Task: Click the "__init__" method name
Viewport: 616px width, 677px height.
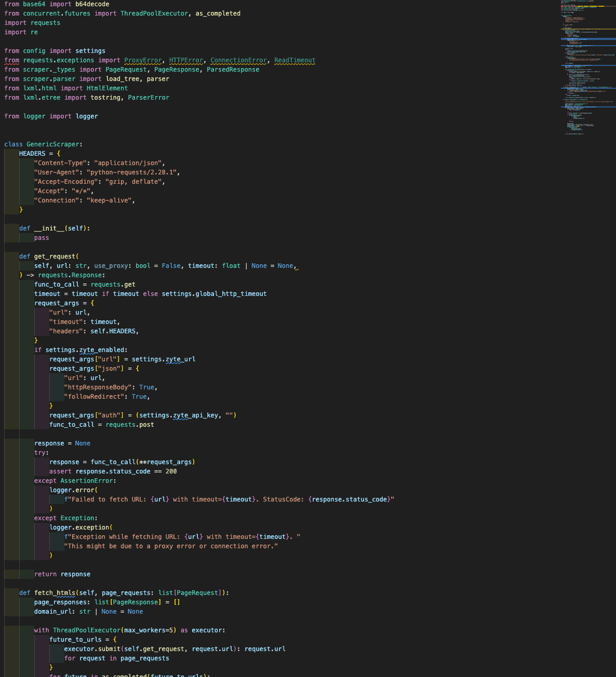Action: [x=49, y=228]
